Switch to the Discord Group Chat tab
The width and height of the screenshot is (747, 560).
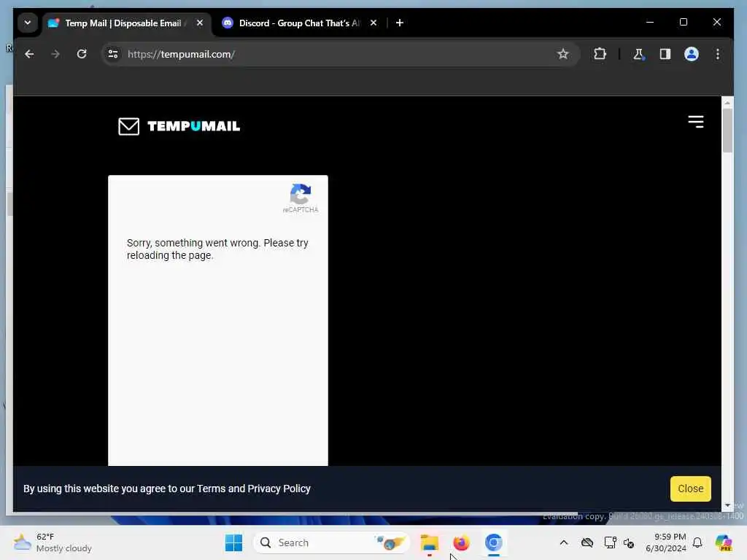[x=300, y=23]
